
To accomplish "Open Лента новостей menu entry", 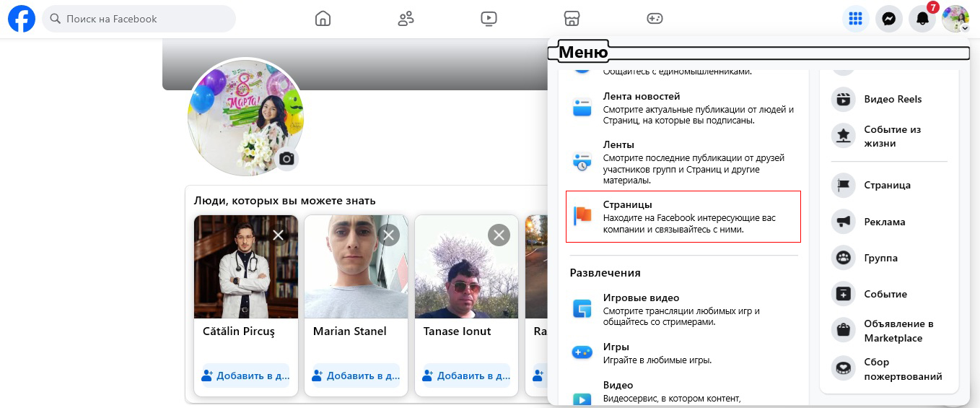I will point(683,108).
